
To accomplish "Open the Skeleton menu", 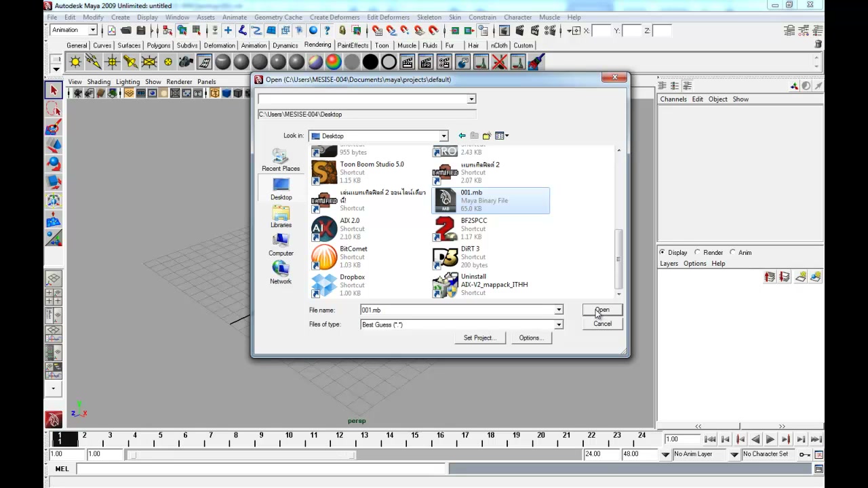I will (429, 17).
